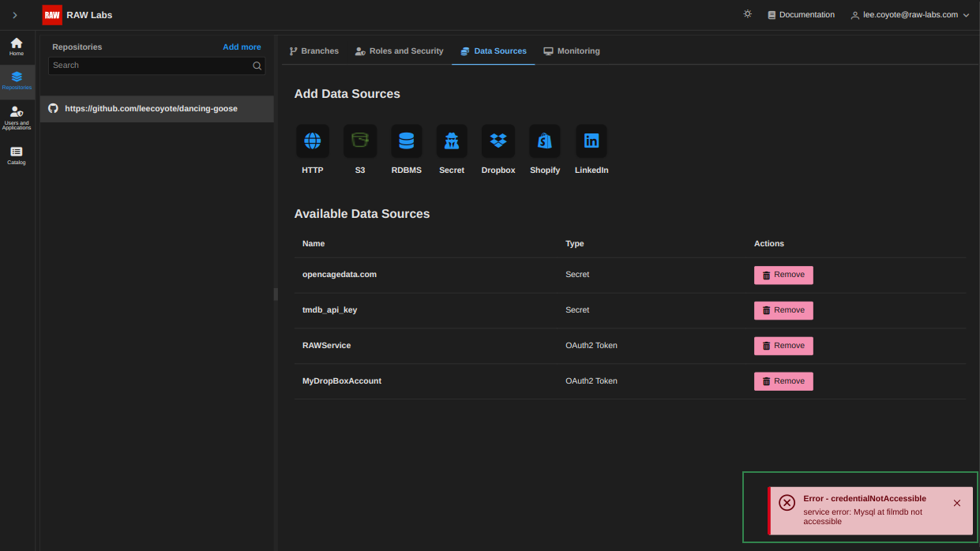Click the RAW Labs logo
This screenshot has height=551, width=980.
[x=52, y=15]
